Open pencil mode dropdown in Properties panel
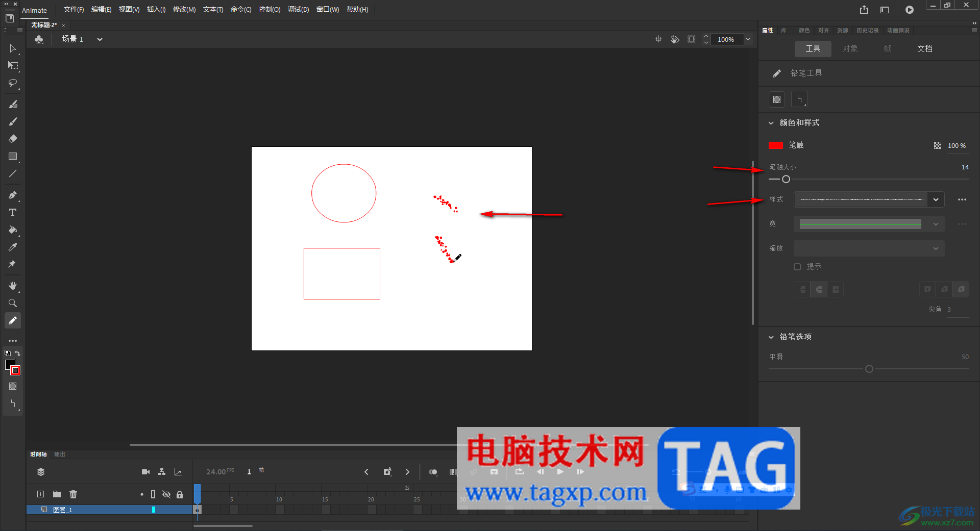This screenshot has height=531, width=980. coord(799,99)
